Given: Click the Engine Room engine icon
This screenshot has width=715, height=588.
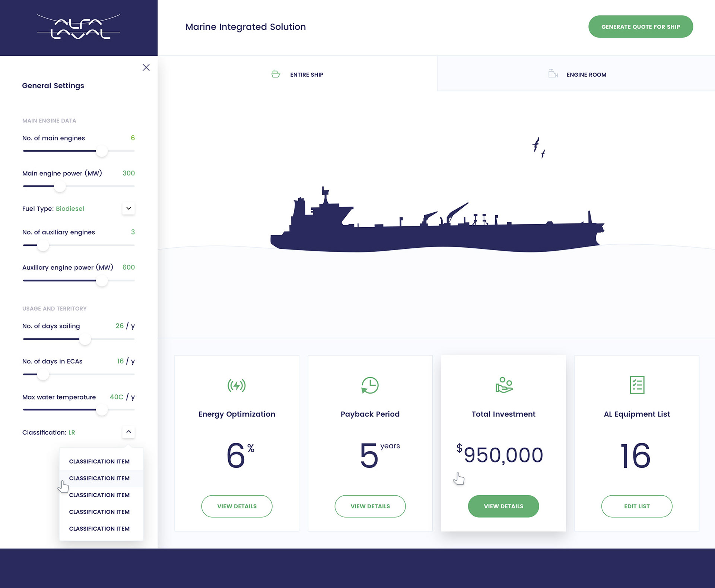Looking at the screenshot, I should tap(553, 74).
